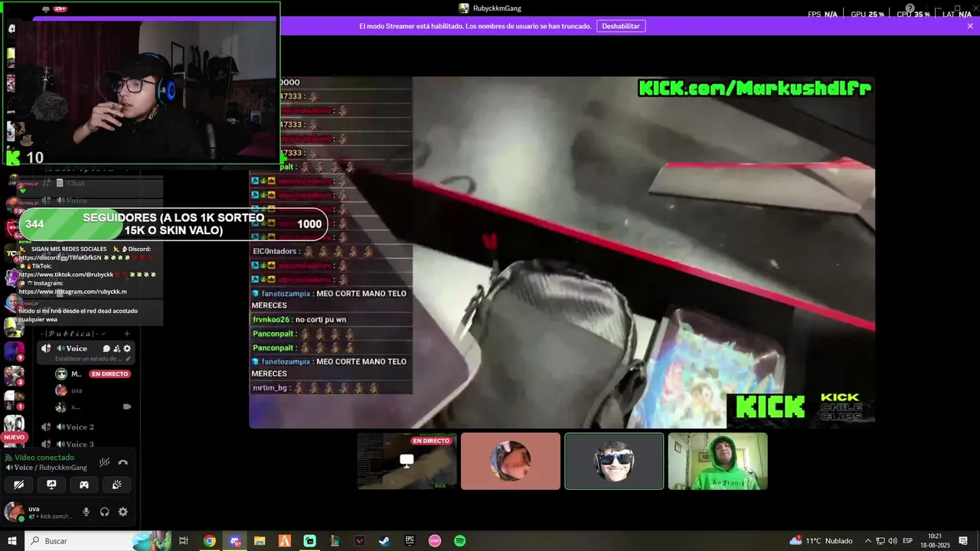Screen dimensions: 980x551
Task: Open the volume control in the system tray
Action: click(x=893, y=541)
